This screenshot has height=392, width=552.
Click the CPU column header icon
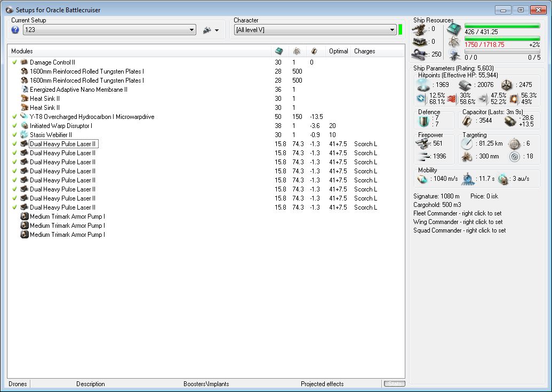279,51
